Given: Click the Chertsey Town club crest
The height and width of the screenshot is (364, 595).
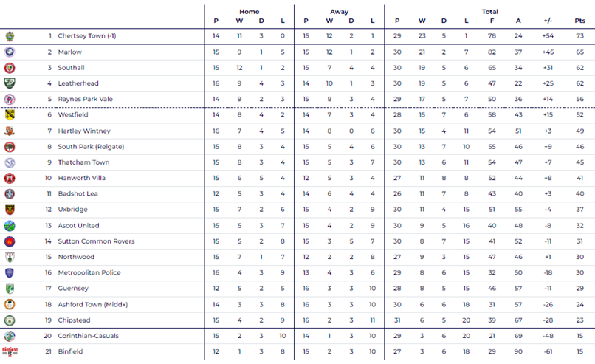Looking at the screenshot, I should click(10, 36).
